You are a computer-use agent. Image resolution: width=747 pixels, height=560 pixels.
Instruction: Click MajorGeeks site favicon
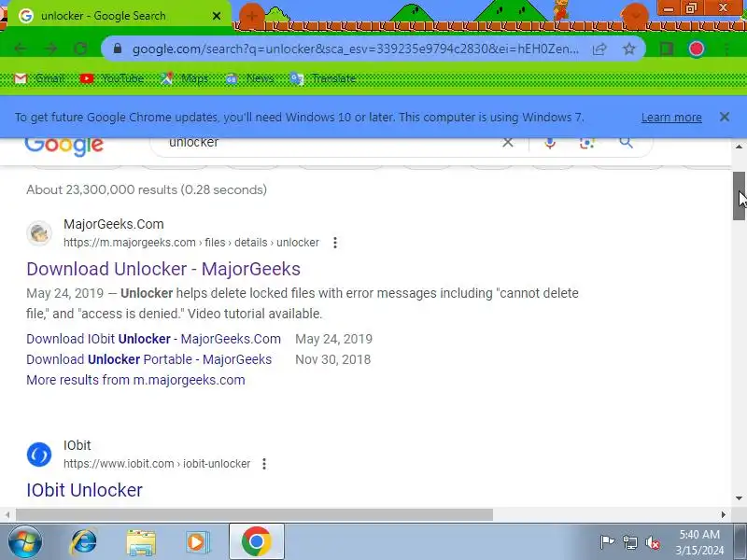[39, 233]
